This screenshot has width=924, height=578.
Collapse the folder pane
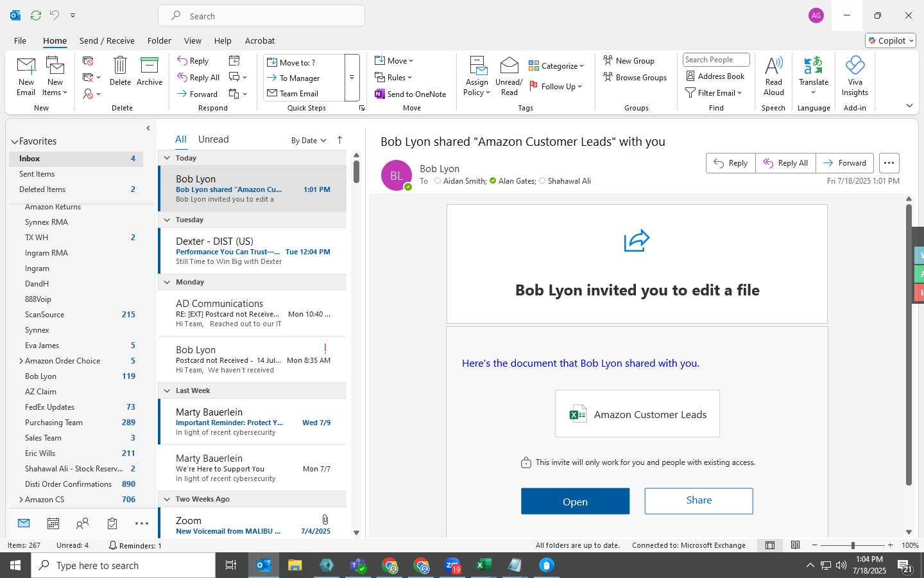pos(148,128)
